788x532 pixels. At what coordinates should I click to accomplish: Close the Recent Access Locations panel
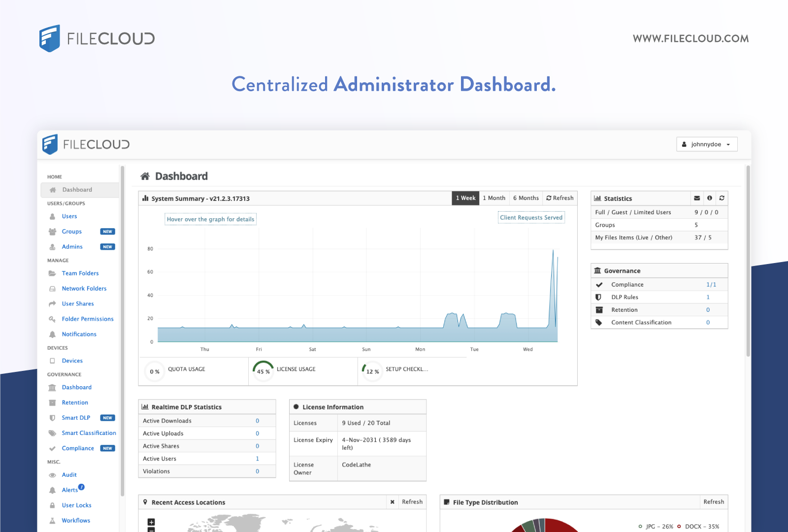pos(393,502)
